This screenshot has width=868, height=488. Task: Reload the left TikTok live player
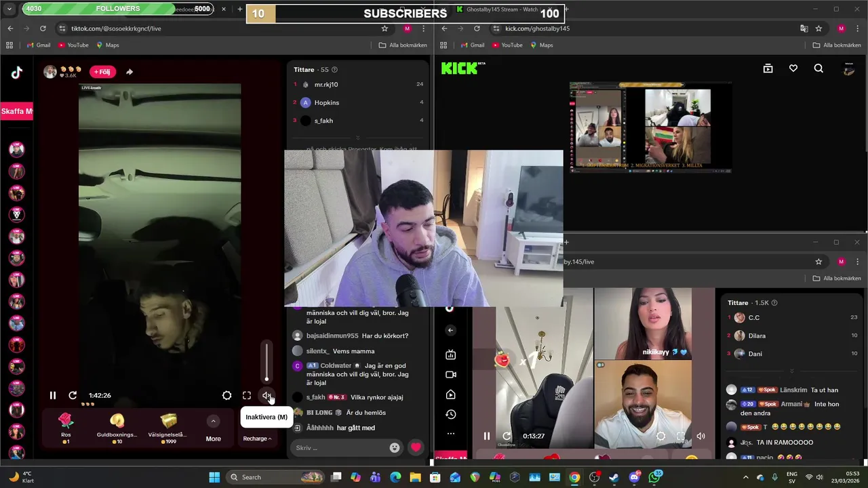(73, 395)
